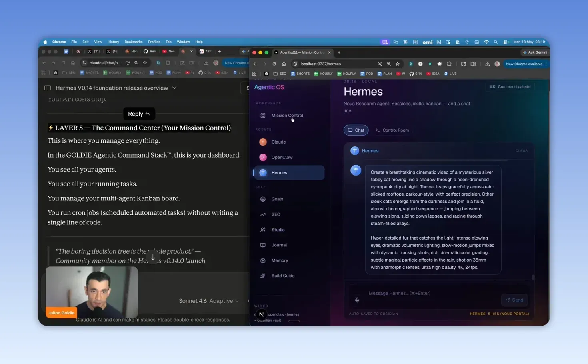The height and width of the screenshot is (364, 588).
Task: Click the chat panel scrollbar thumb
Action: click(533, 277)
